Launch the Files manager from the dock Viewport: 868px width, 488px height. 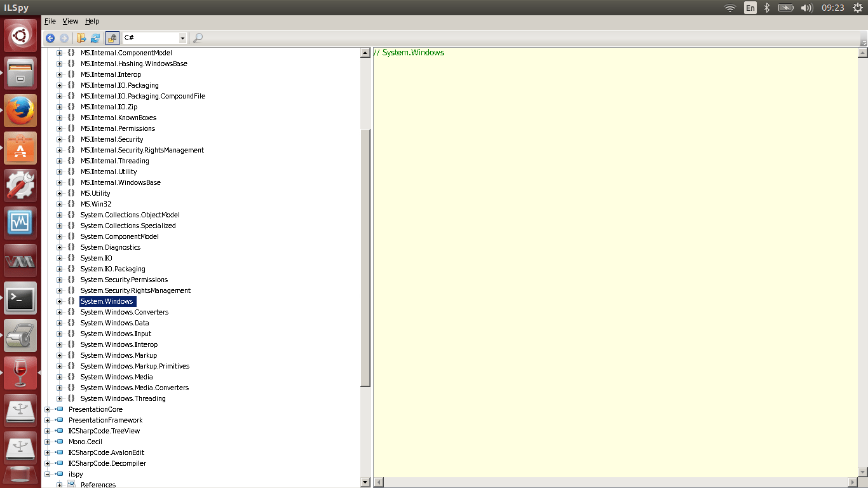[x=20, y=73]
